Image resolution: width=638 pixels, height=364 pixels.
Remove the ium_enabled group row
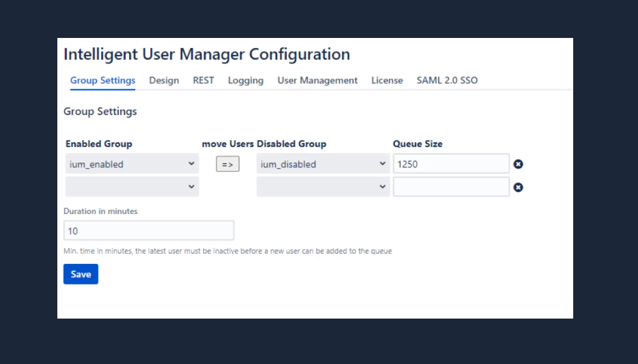point(518,164)
